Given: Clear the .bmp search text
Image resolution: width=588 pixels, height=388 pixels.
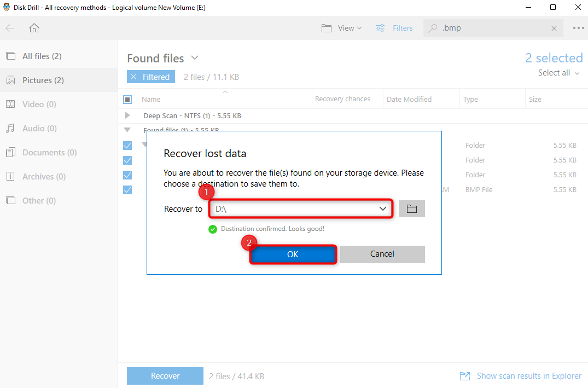Looking at the screenshot, I should click(554, 28).
